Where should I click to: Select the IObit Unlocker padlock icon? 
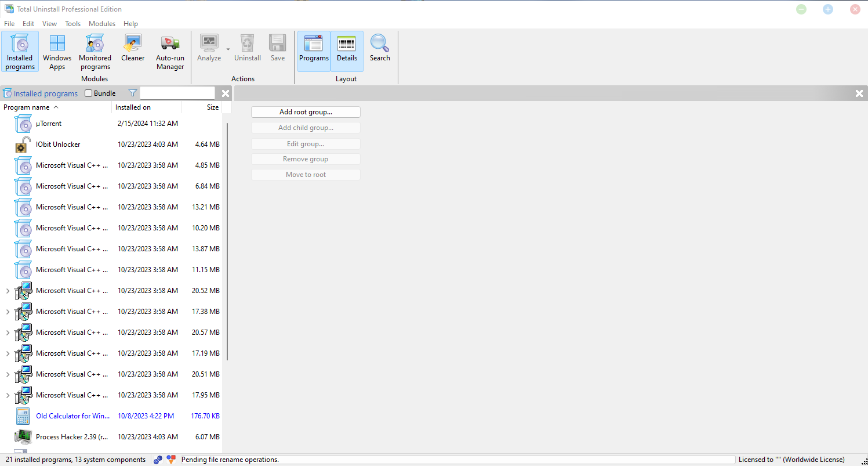pos(23,145)
